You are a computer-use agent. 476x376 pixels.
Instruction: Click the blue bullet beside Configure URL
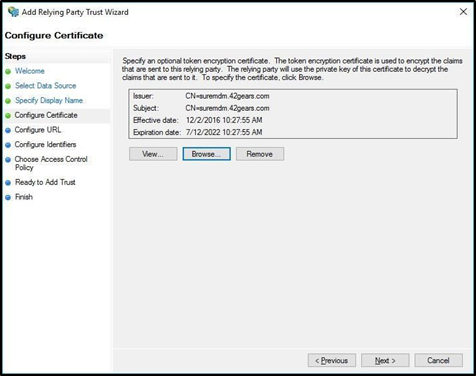coord(8,130)
